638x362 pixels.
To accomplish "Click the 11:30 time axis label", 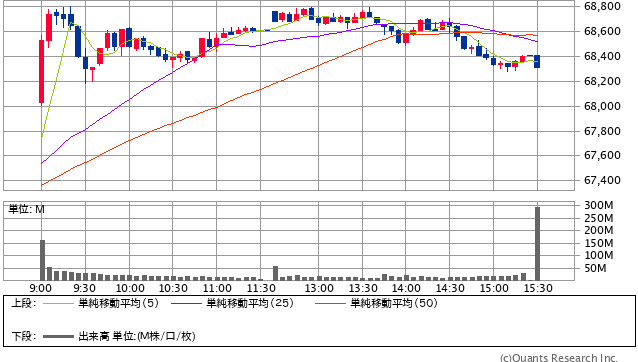I will coord(261,288).
